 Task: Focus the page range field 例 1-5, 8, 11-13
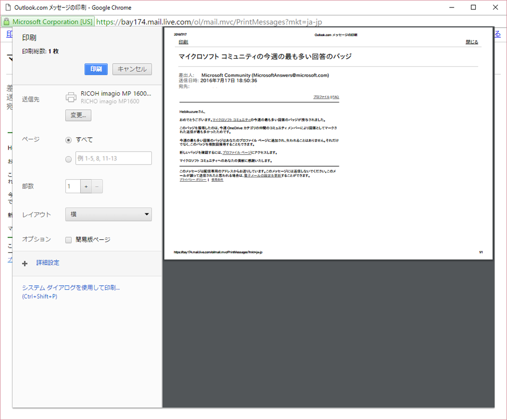click(113, 158)
